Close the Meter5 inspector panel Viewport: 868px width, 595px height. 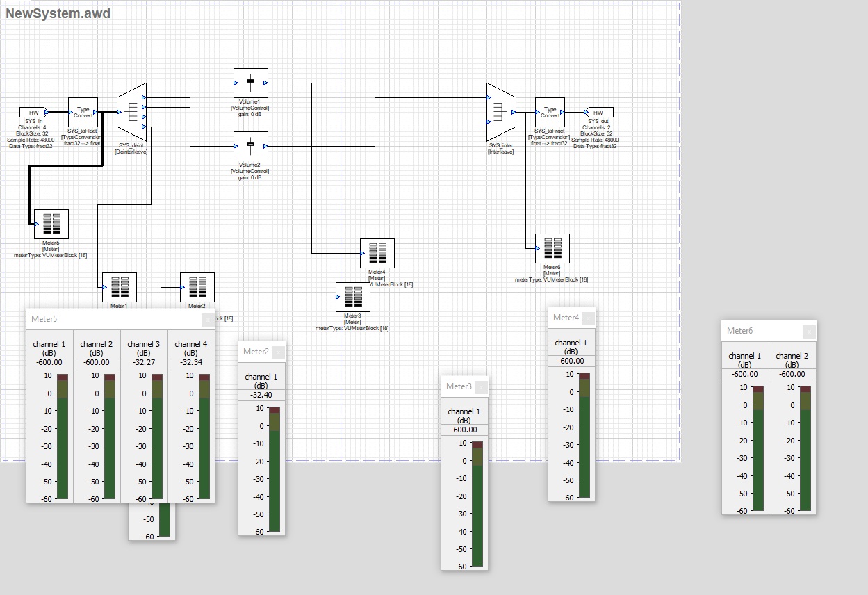coord(208,319)
